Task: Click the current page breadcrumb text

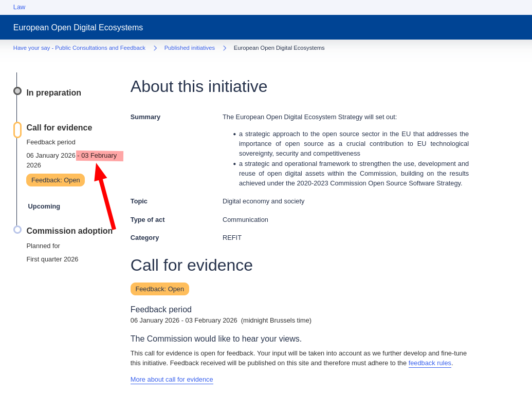Action: point(279,48)
